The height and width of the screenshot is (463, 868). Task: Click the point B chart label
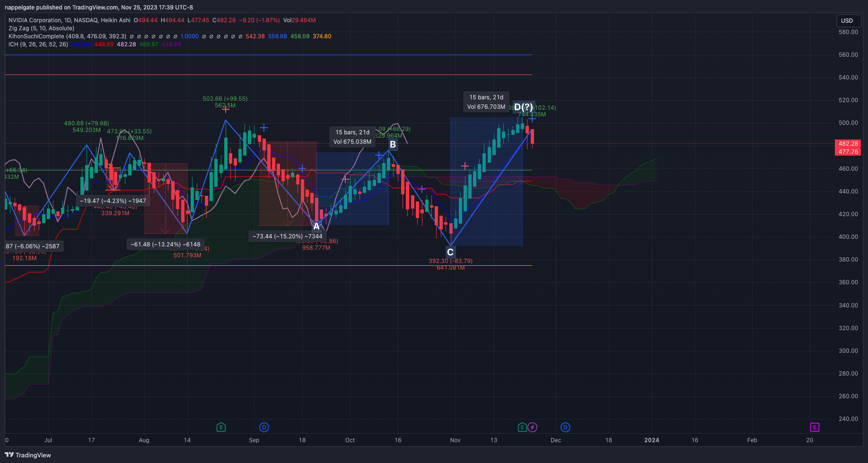tap(393, 145)
